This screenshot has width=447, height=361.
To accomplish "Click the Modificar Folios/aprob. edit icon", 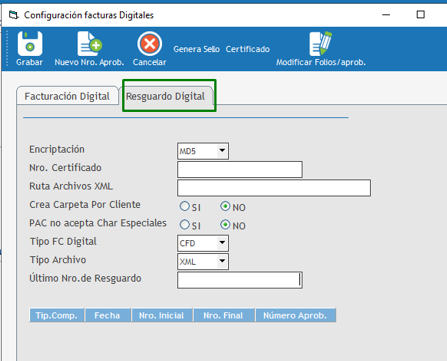I will [320, 44].
